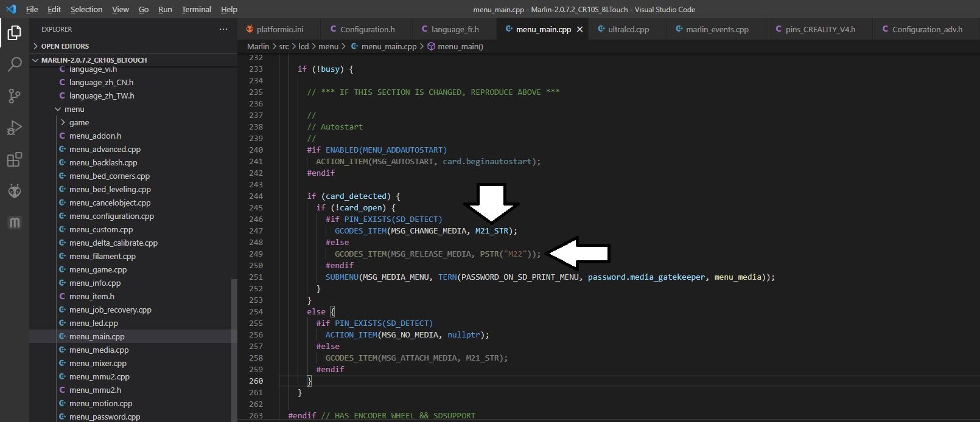
Task: Open menu_bed_leveling.cpp in the file tree
Action: click(x=133, y=189)
